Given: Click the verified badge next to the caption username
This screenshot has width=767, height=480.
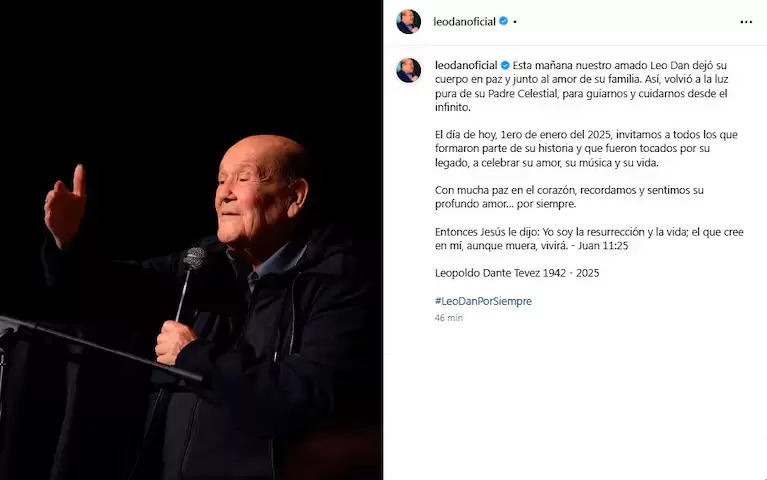Looking at the screenshot, I should pyautogui.click(x=505, y=65).
